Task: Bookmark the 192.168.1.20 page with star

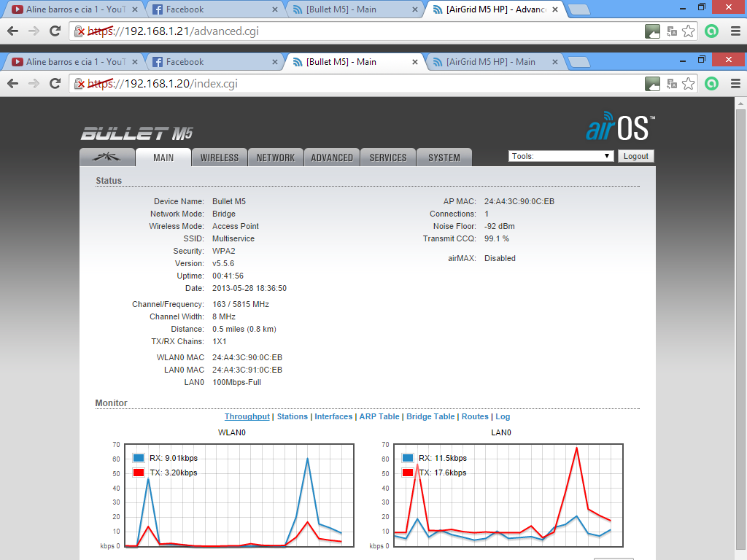Action: pyautogui.click(x=688, y=84)
